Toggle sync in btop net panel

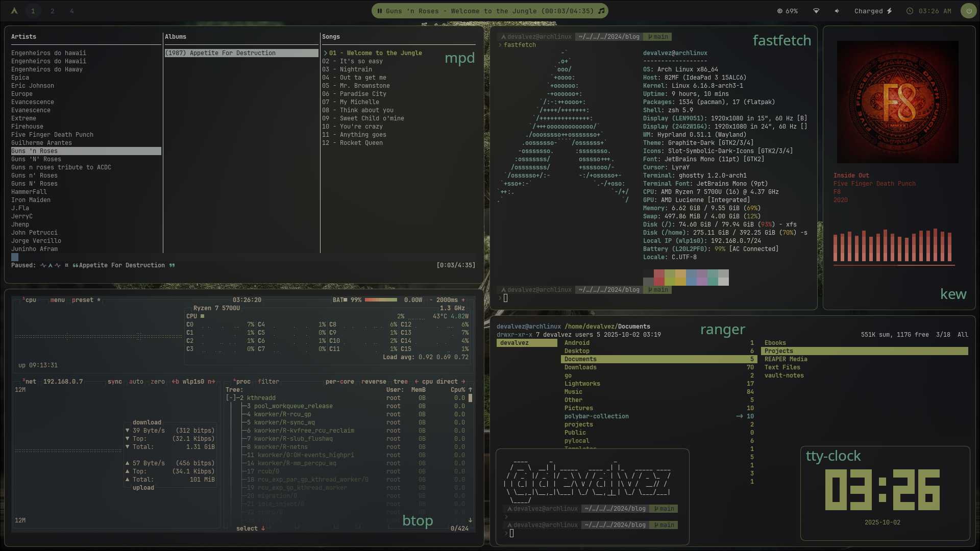pos(115,382)
